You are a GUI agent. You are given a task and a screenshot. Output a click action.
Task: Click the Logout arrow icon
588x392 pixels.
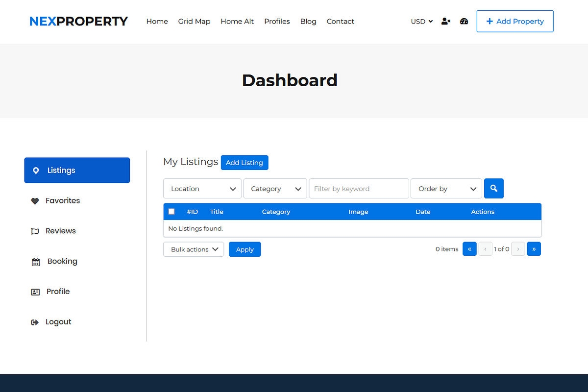35,322
